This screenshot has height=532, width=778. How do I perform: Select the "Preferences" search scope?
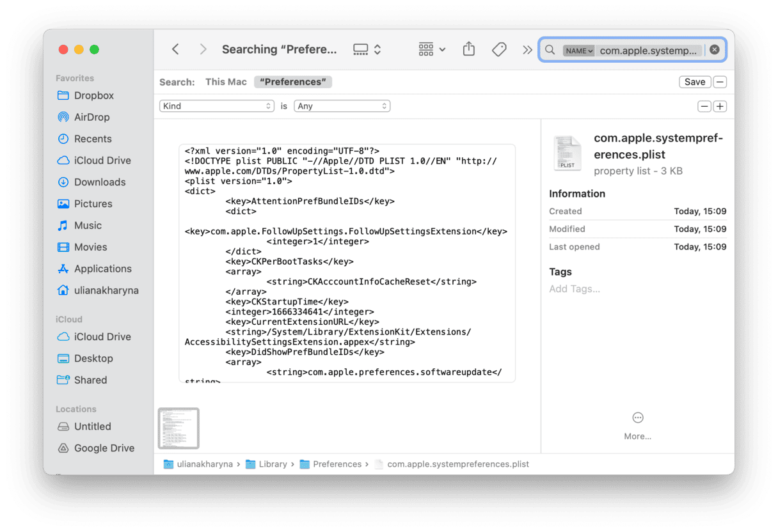[293, 82]
